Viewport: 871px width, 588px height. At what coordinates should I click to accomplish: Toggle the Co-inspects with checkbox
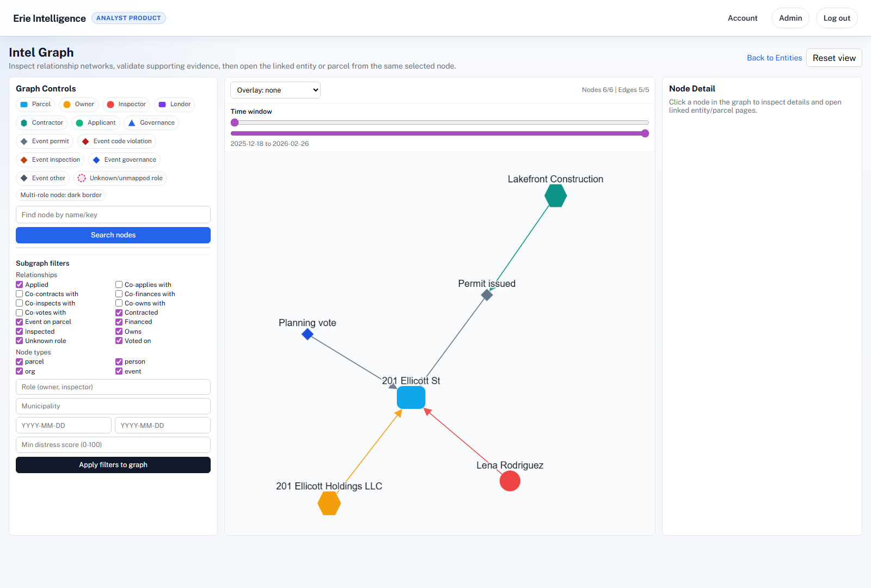(19, 303)
